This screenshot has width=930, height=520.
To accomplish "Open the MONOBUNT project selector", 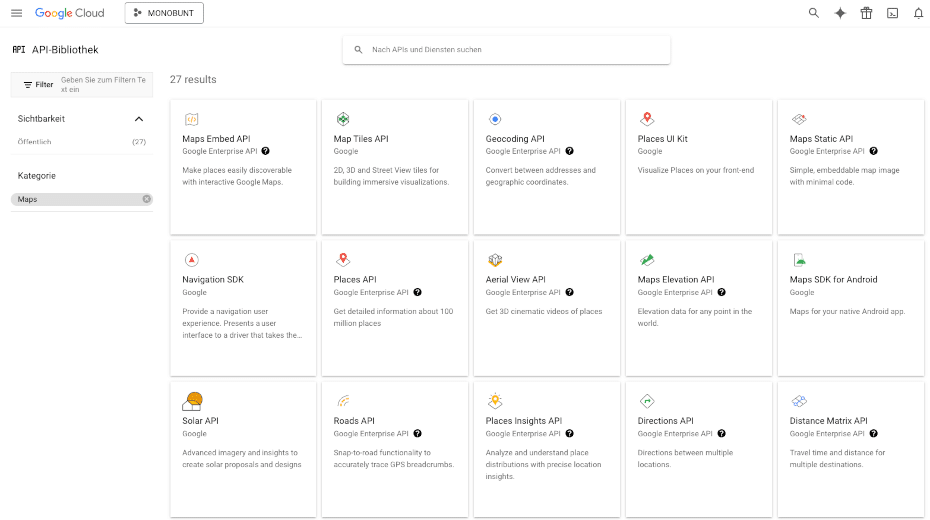I will pos(164,13).
